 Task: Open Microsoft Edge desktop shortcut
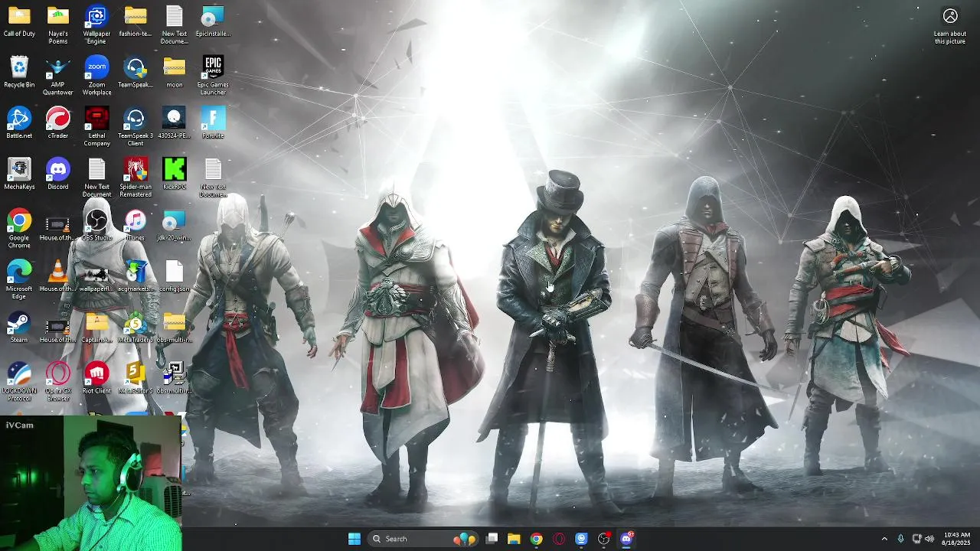click(19, 280)
